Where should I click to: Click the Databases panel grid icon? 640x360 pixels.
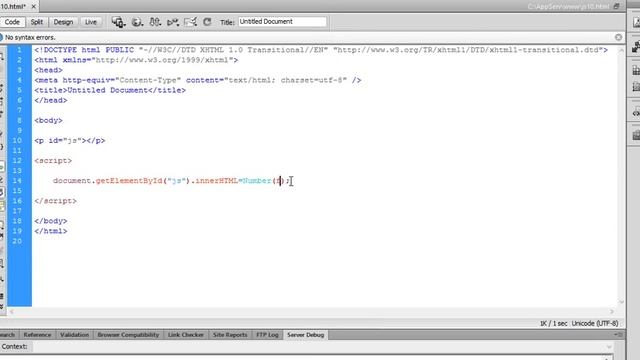click(x=636, y=70)
